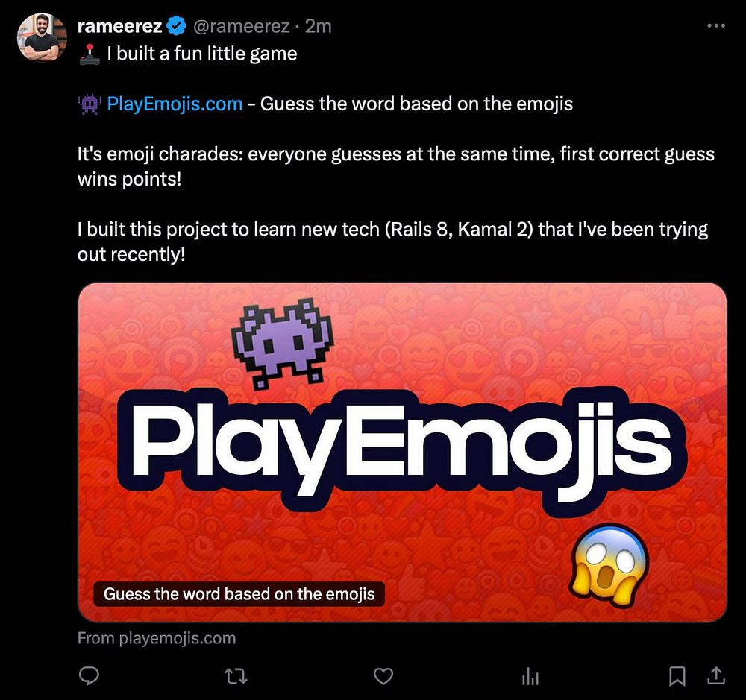Reply to rameerez's tweet

[90, 675]
